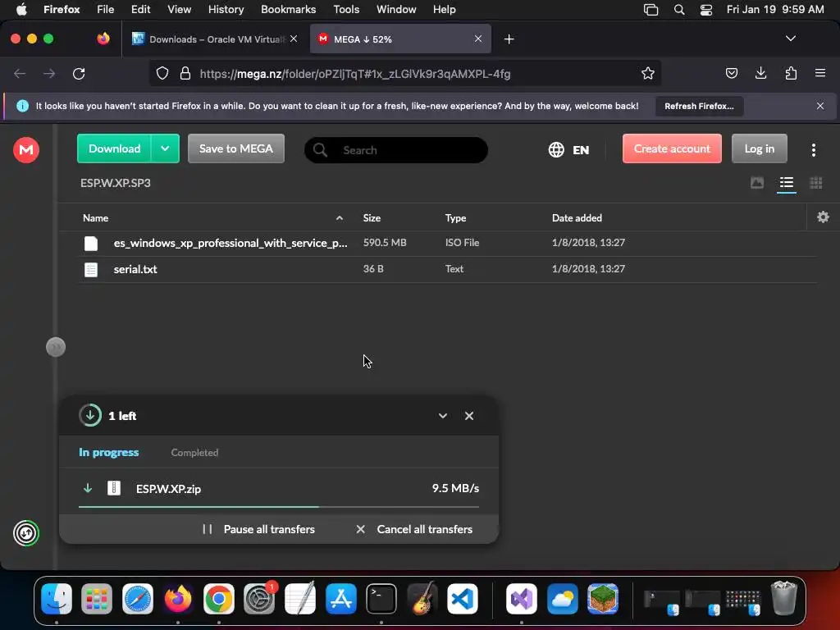This screenshot has width=840, height=630.
Task: Collapse the transfers panel with chevron
Action: pos(442,416)
